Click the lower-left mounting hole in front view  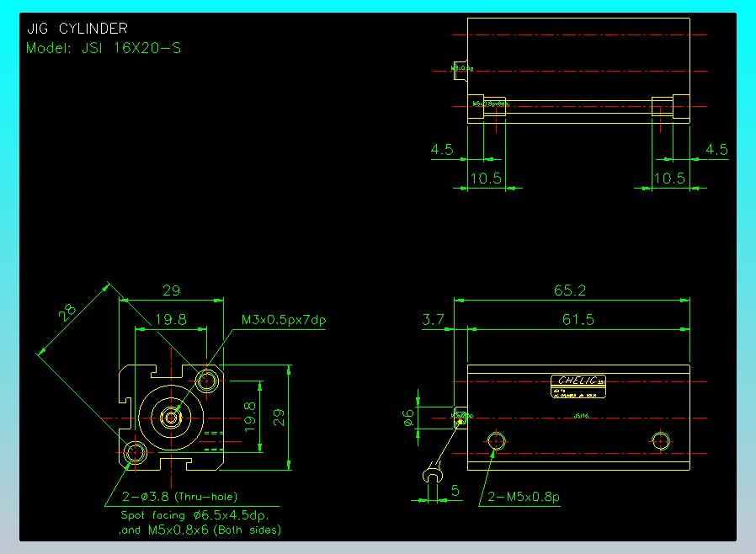pos(135,453)
